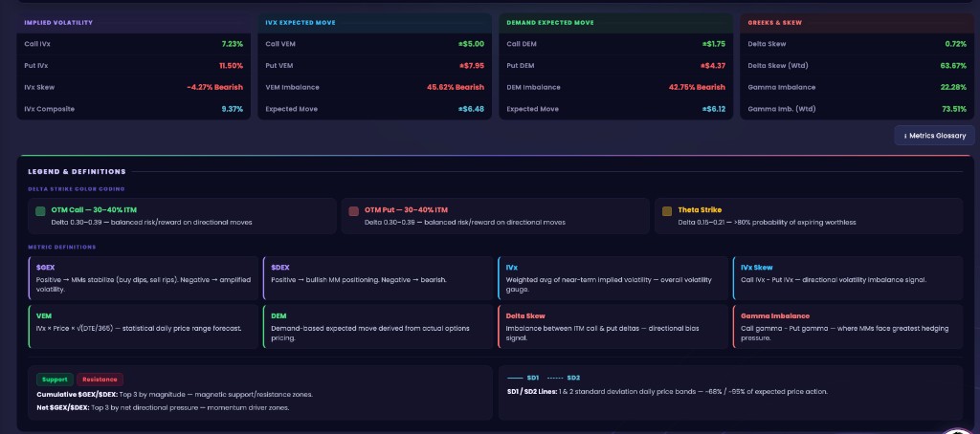Click the Net $GEX/$DEX description line
Screen dimensions: 980x434
coord(163,408)
